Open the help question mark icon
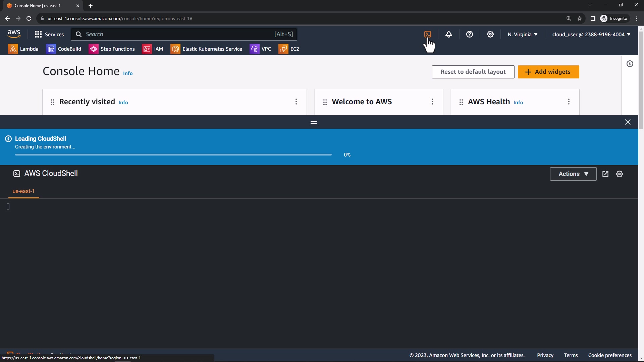644x362 pixels. (469, 34)
